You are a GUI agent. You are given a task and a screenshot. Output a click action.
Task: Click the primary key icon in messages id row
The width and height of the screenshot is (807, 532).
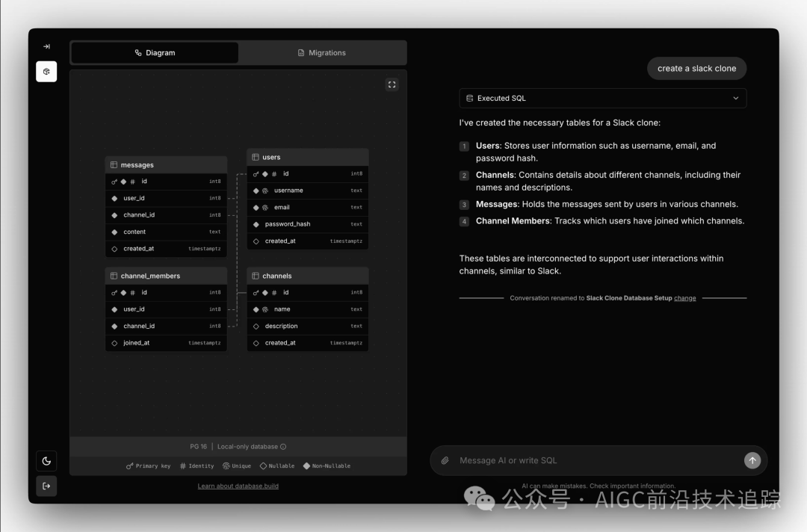pos(114,182)
